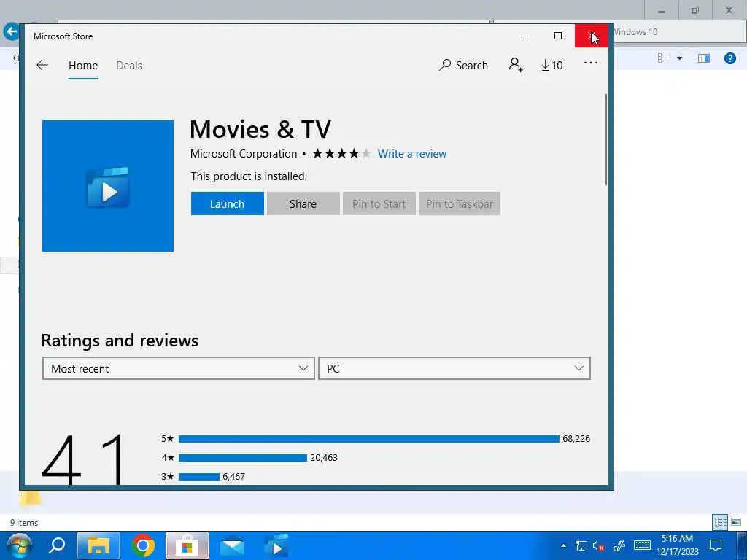Open the Action Center notifications icon
The height and width of the screenshot is (560, 747).
tap(716, 545)
